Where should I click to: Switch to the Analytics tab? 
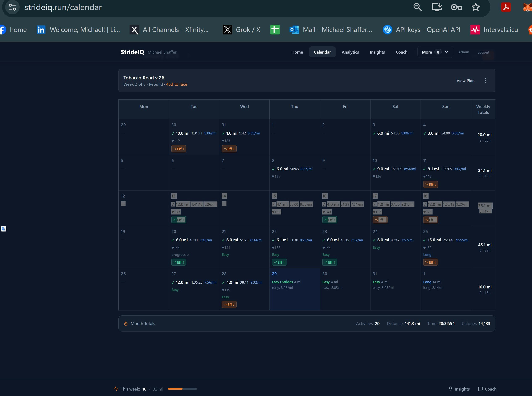(x=350, y=52)
